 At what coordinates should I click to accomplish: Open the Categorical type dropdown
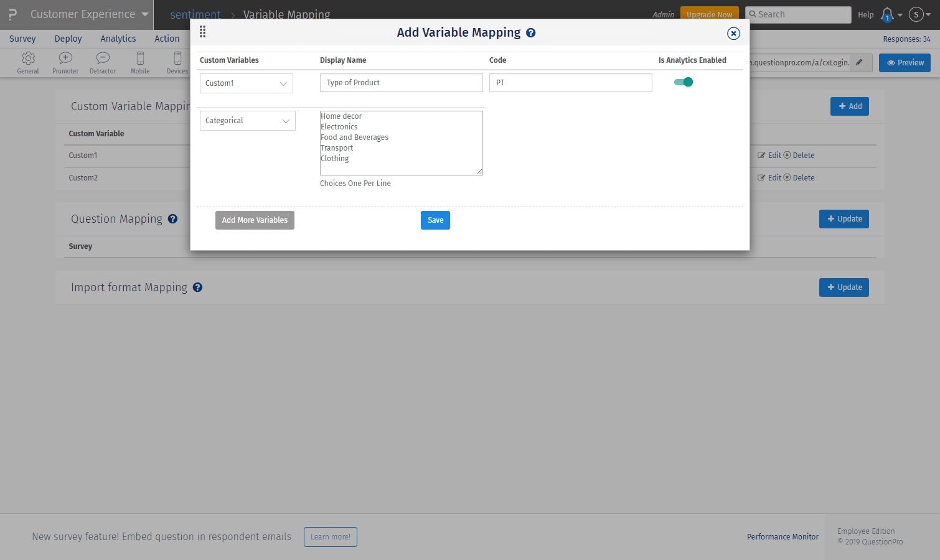(247, 121)
